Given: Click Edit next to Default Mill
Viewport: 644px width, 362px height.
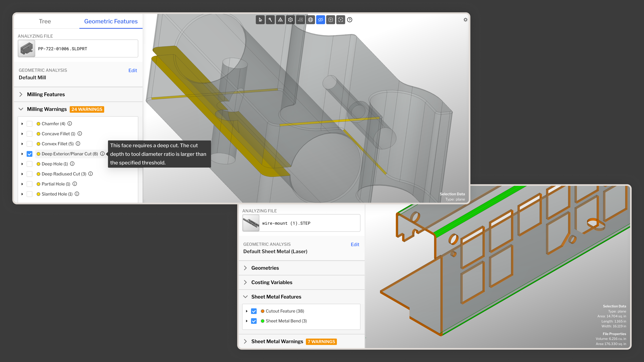Looking at the screenshot, I should [133, 70].
